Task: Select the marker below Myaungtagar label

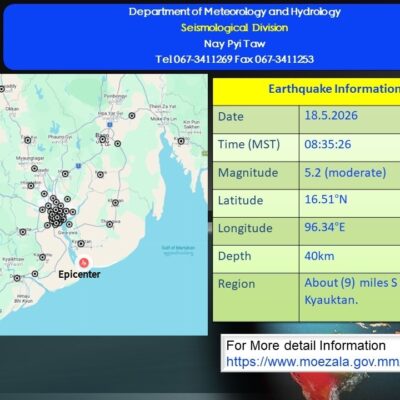Action: (x=34, y=169)
